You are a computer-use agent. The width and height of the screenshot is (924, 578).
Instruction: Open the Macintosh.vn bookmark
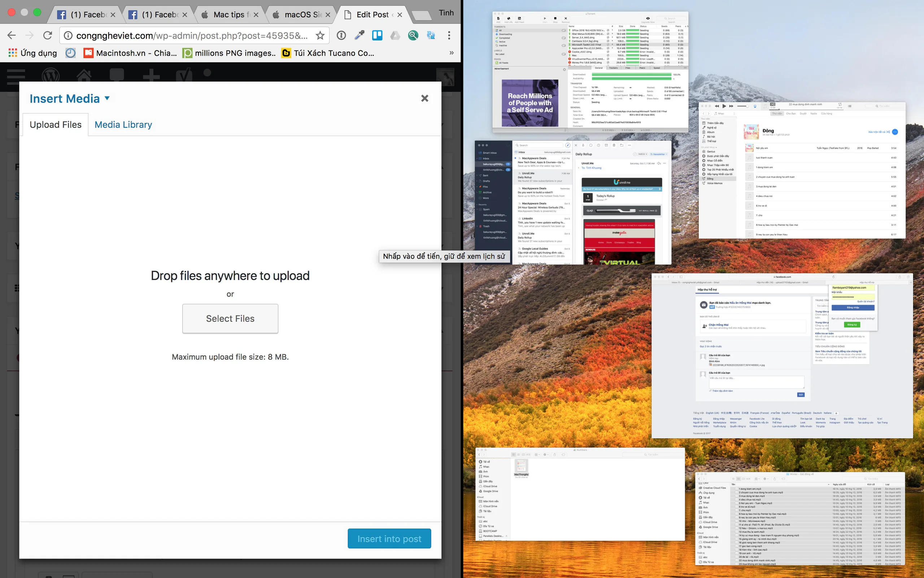point(130,53)
